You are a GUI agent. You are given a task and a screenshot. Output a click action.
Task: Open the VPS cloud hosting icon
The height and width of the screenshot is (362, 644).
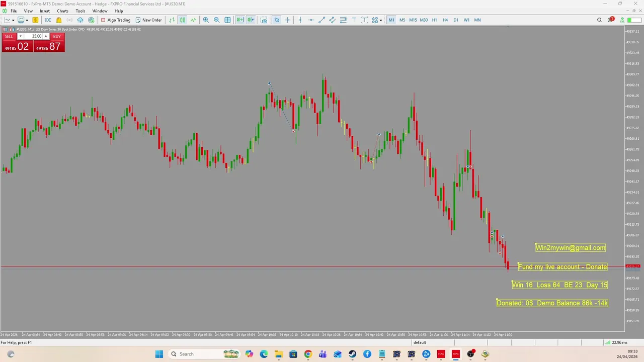pos(80,20)
